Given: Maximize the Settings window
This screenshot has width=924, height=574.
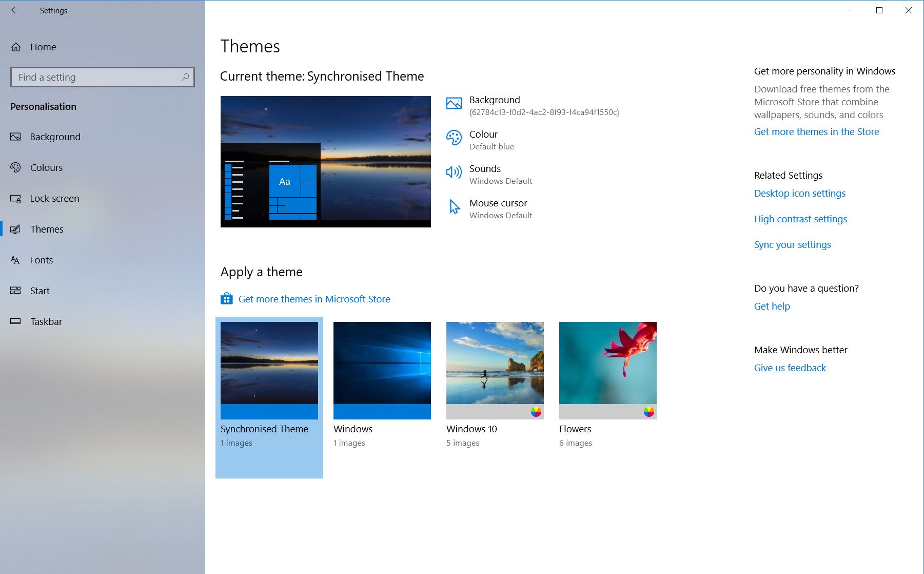Looking at the screenshot, I should (x=879, y=10).
